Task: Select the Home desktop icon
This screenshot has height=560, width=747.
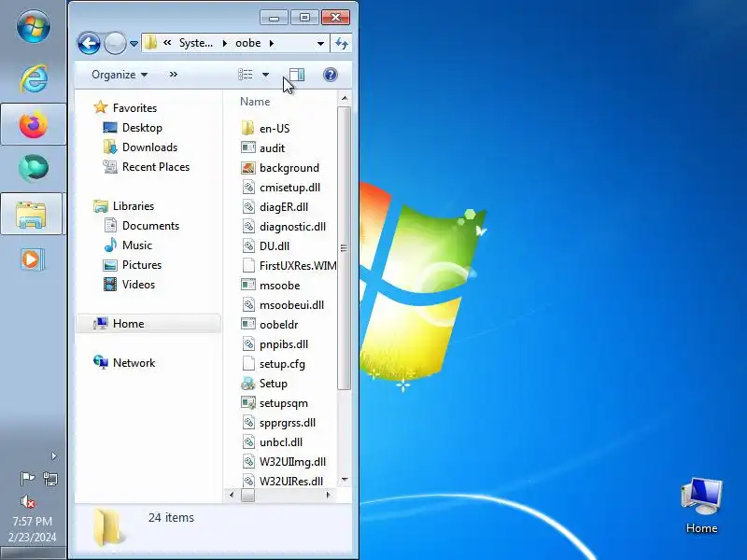Action: point(701,506)
